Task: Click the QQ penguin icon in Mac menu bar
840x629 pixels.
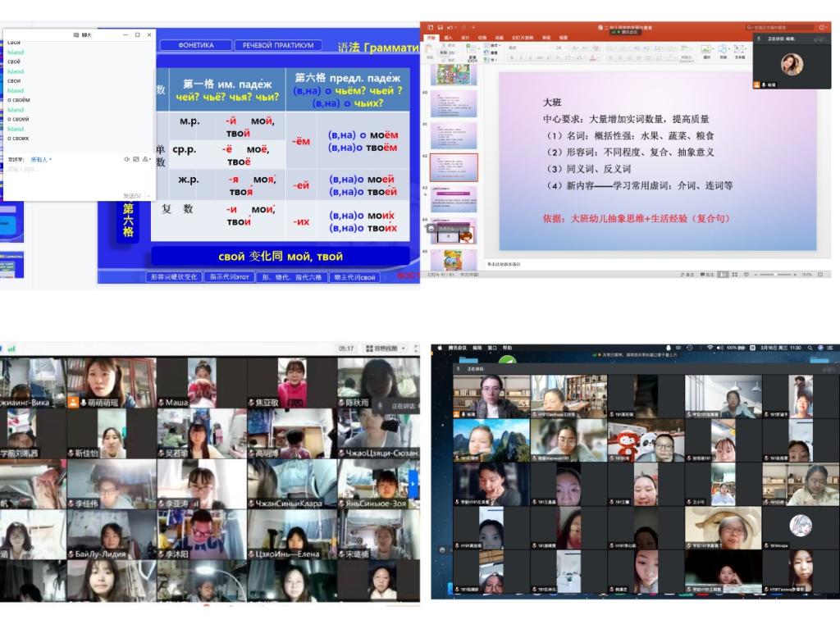Action: (x=668, y=348)
